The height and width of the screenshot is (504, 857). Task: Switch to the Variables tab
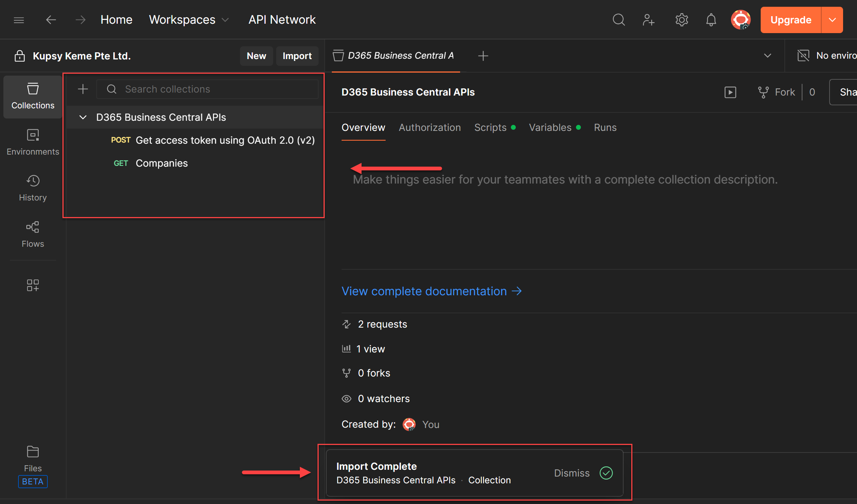pyautogui.click(x=550, y=128)
